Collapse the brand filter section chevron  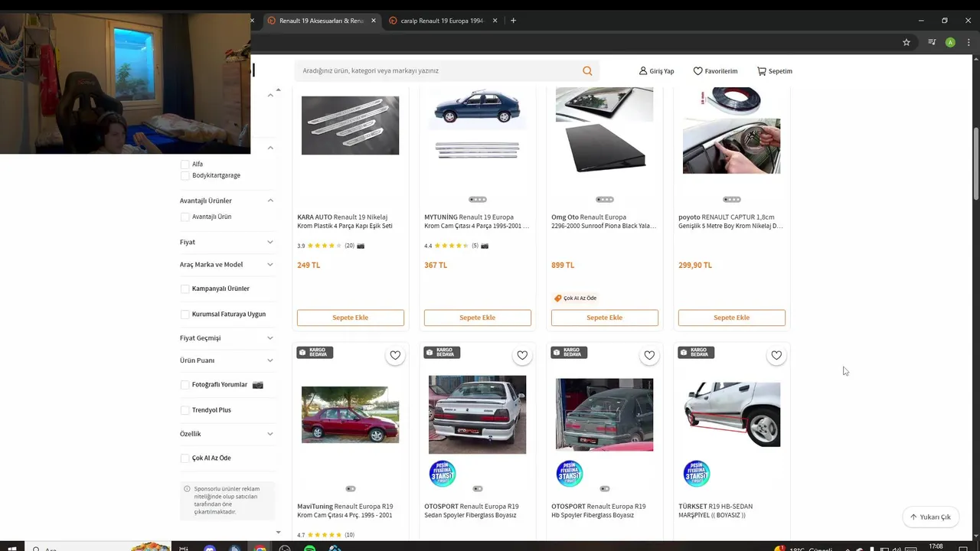click(x=270, y=148)
